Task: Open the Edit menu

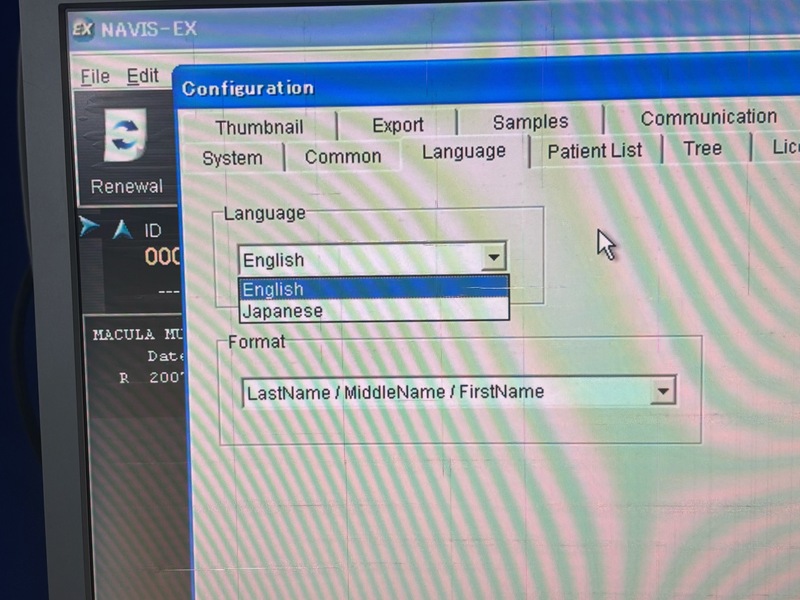Action: pos(143,76)
